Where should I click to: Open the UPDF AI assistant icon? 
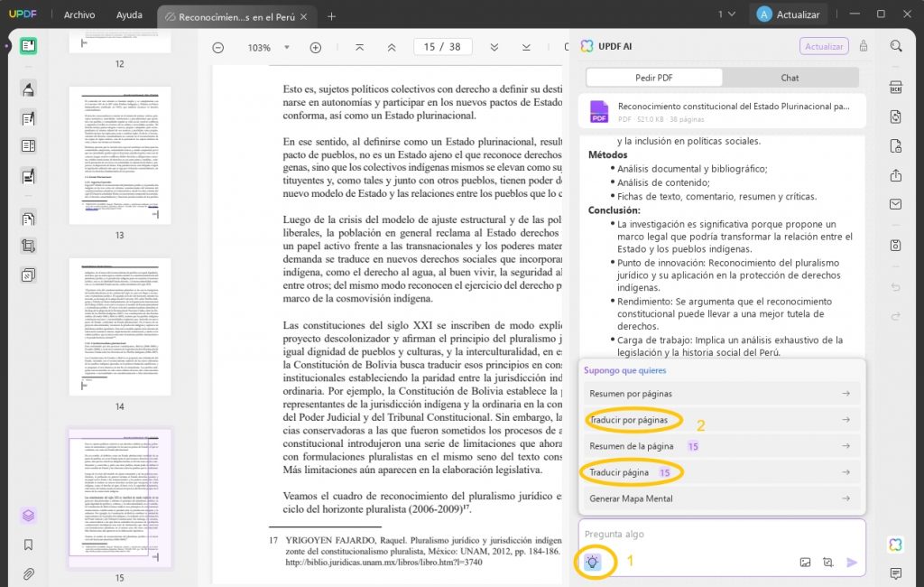(x=895, y=545)
